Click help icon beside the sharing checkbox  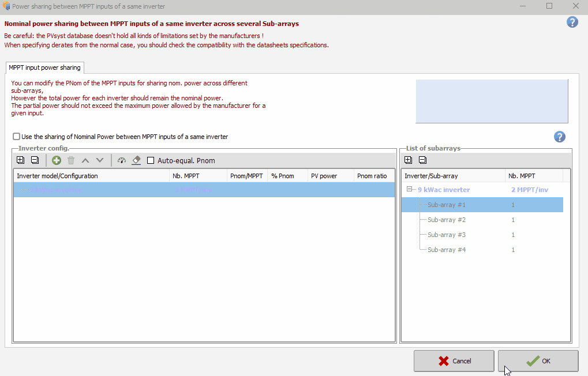click(559, 137)
